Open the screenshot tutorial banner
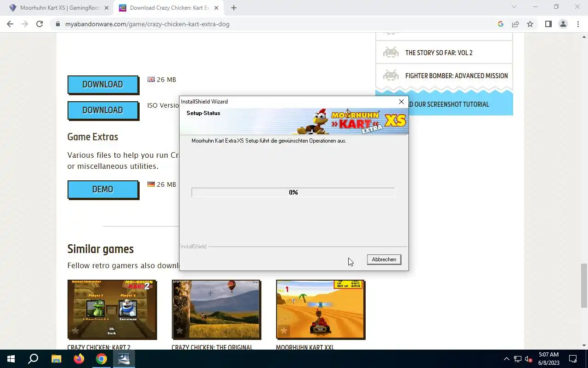Viewport: 588px width, 368px height. [460, 104]
